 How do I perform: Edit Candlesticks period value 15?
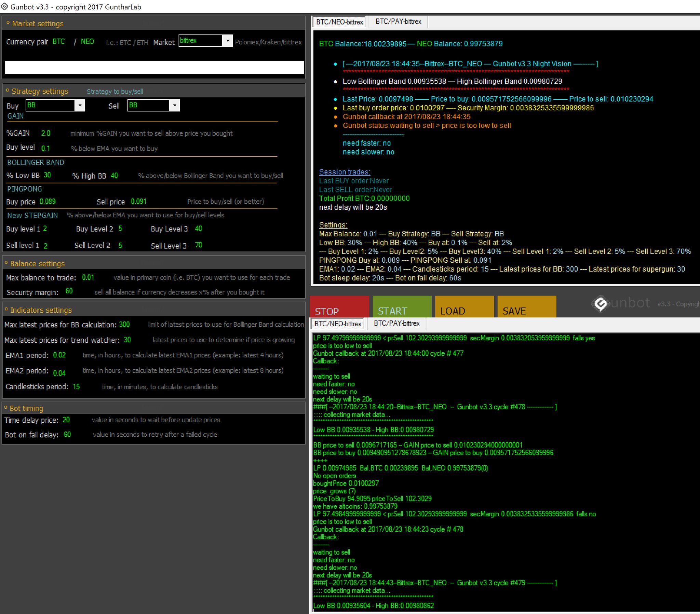pos(76,387)
